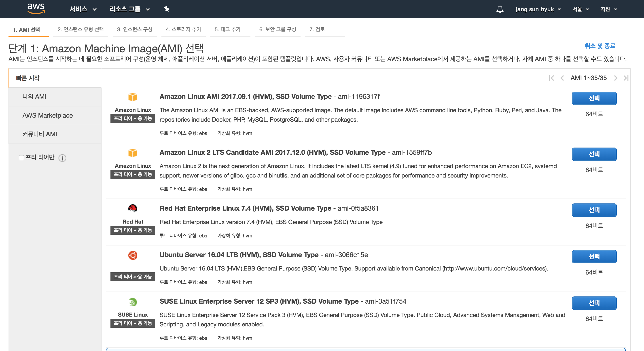Switch to 2. 인스턴스 유형 선택 tab
The height and width of the screenshot is (351, 644).
click(x=80, y=29)
